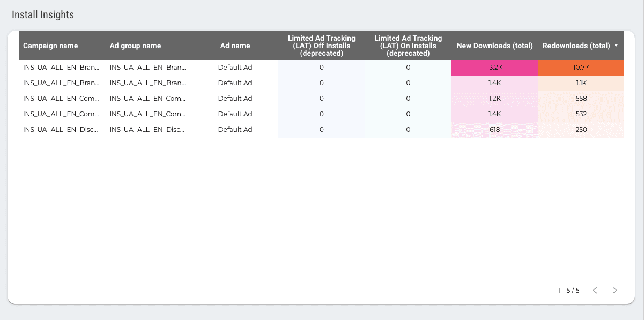Select the pink 13.2K New Downloads cell
This screenshot has width=644, height=320.
point(494,67)
